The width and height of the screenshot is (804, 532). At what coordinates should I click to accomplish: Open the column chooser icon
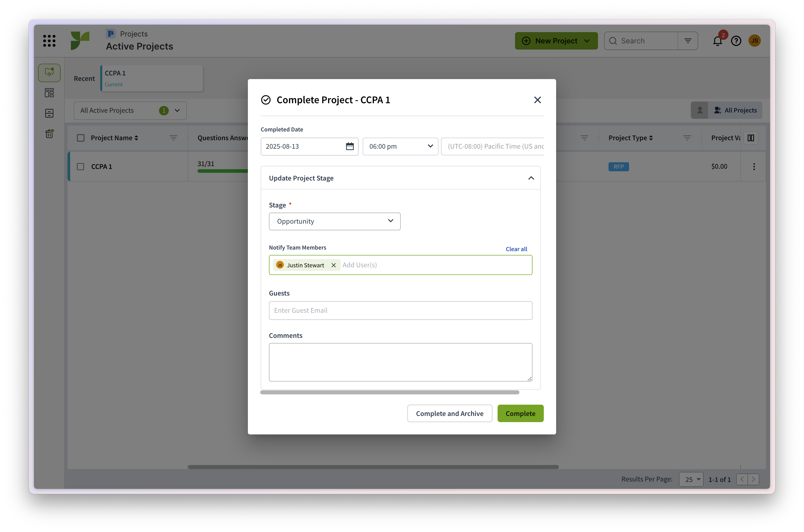pos(750,138)
